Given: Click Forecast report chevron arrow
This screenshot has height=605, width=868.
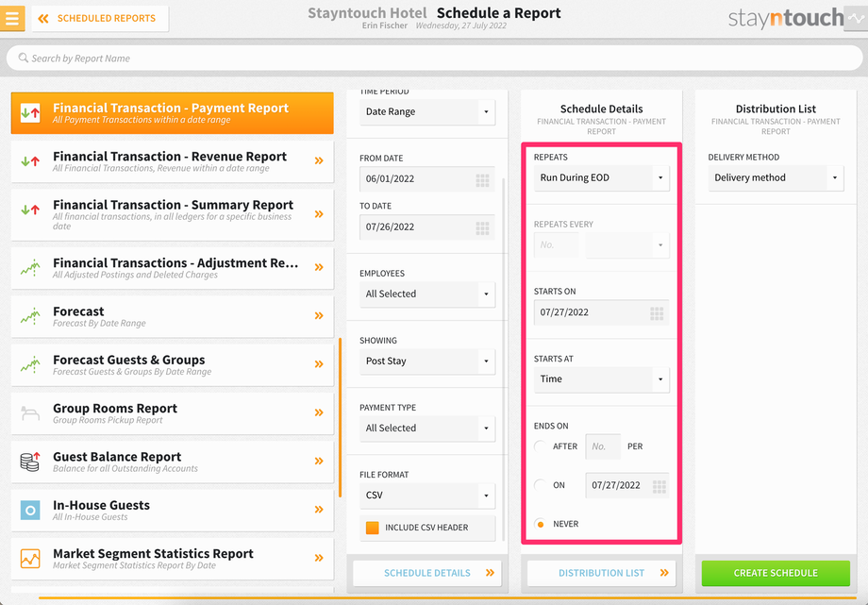Looking at the screenshot, I should (x=319, y=316).
